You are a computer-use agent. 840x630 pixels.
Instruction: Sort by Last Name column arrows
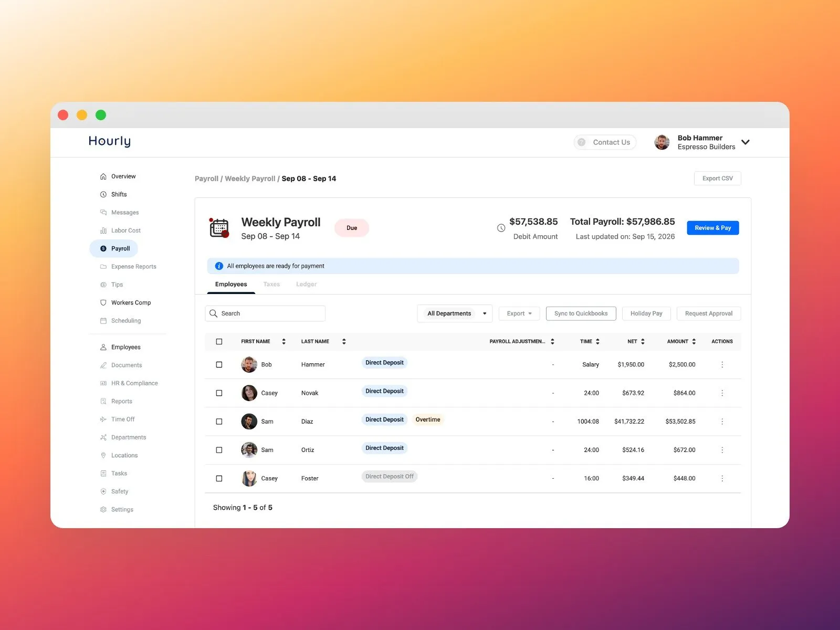click(x=344, y=342)
